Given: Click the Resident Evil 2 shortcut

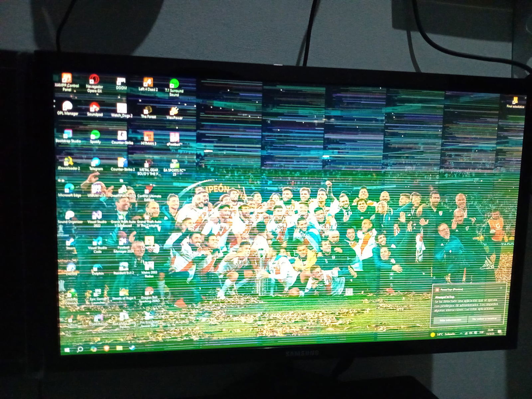Looking at the screenshot, I should pos(124,268).
